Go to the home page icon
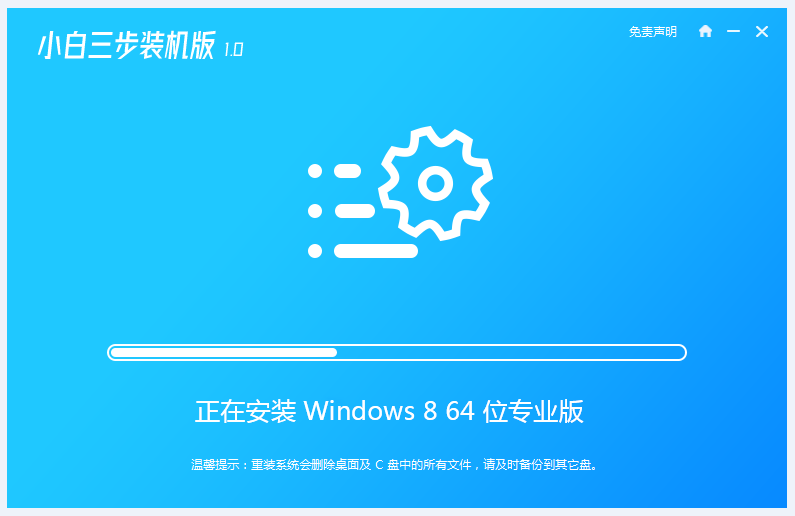Viewport: 795px width, 516px height. [705, 31]
